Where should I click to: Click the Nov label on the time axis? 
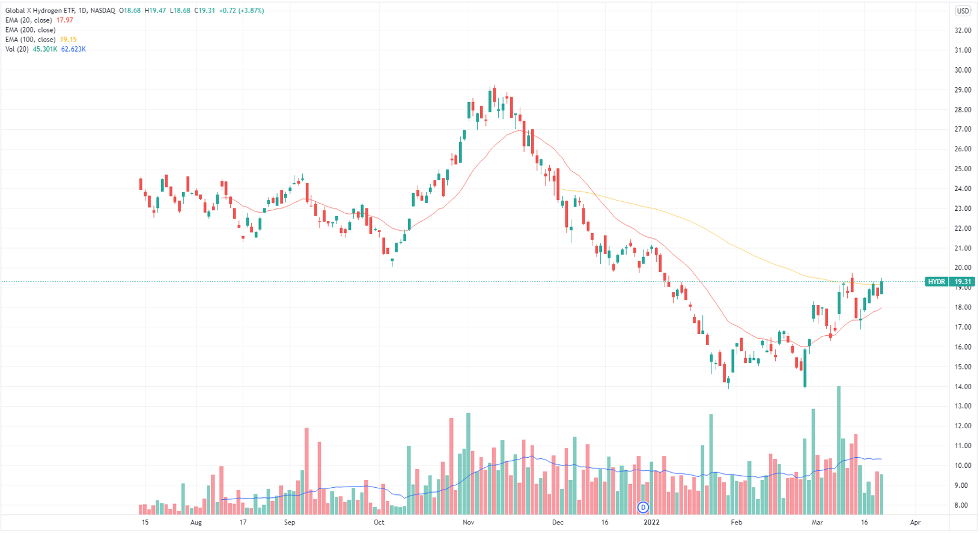click(469, 523)
